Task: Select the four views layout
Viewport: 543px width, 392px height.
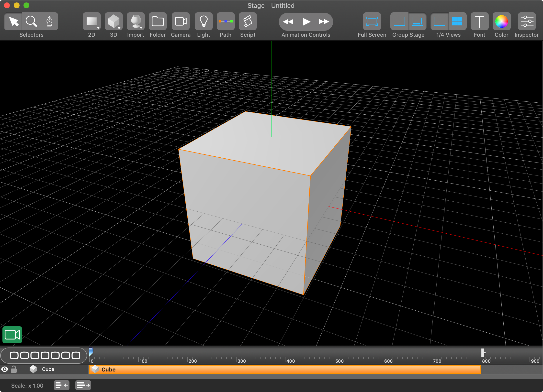Action: click(x=457, y=22)
